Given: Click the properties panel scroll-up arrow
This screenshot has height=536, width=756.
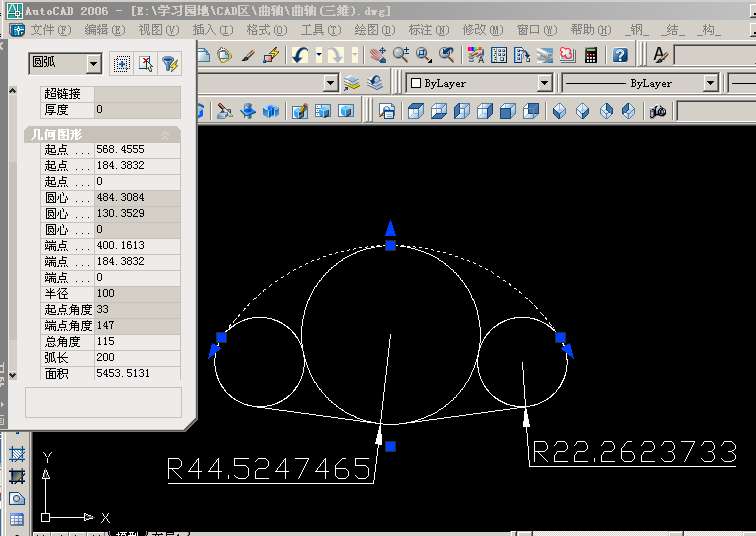Looking at the screenshot, I should [x=13, y=91].
